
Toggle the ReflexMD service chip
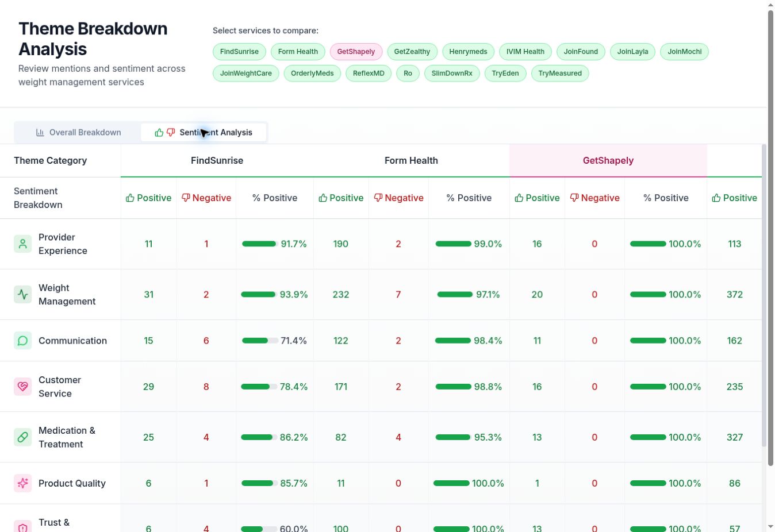point(369,74)
